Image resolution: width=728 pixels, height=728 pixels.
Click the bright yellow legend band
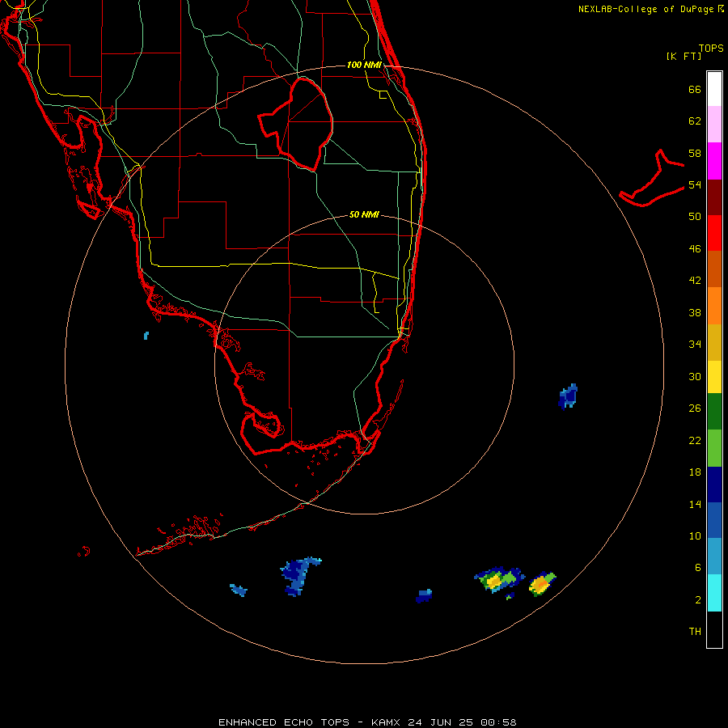click(x=714, y=377)
